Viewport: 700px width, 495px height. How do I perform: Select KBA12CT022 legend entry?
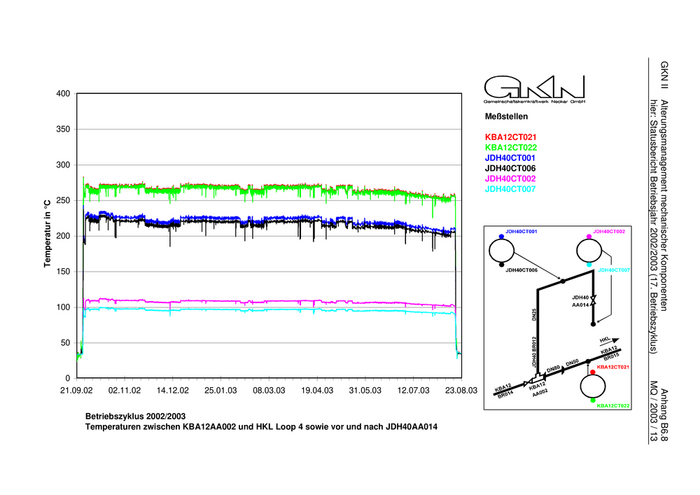511,147
